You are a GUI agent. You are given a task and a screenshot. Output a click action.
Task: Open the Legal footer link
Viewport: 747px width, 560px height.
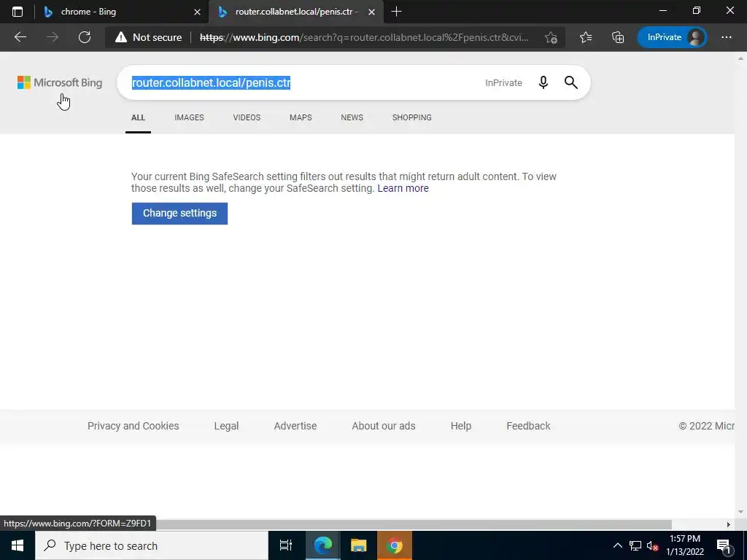click(226, 426)
